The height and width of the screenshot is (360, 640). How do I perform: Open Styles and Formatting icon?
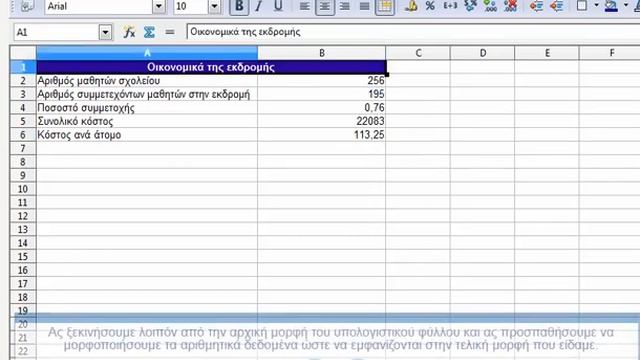27,6
